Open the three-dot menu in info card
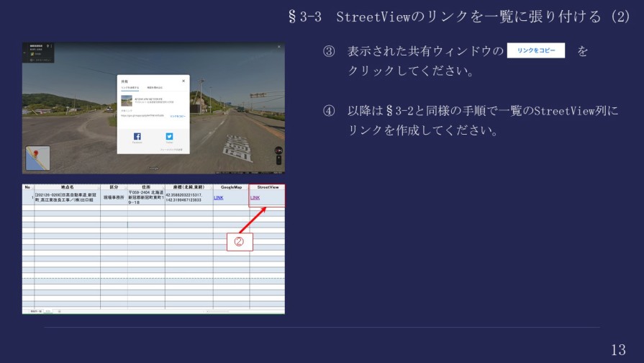 [x=52, y=48]
